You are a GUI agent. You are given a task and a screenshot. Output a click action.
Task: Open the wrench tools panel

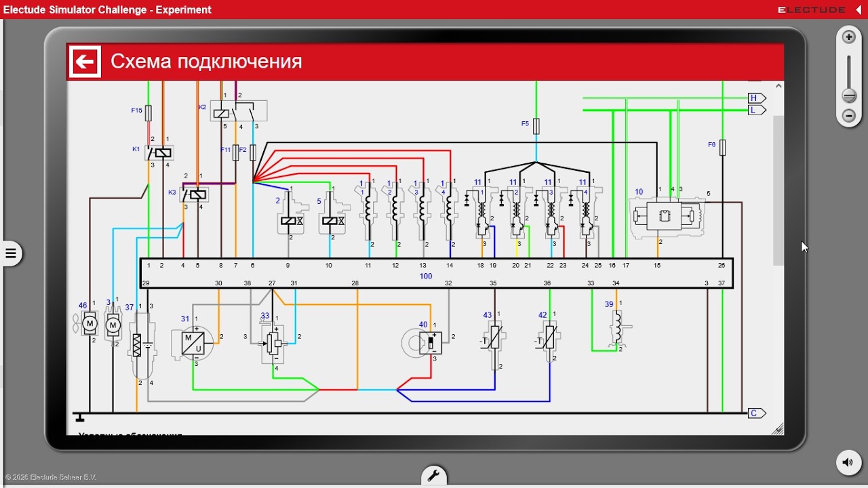[433, 476]
